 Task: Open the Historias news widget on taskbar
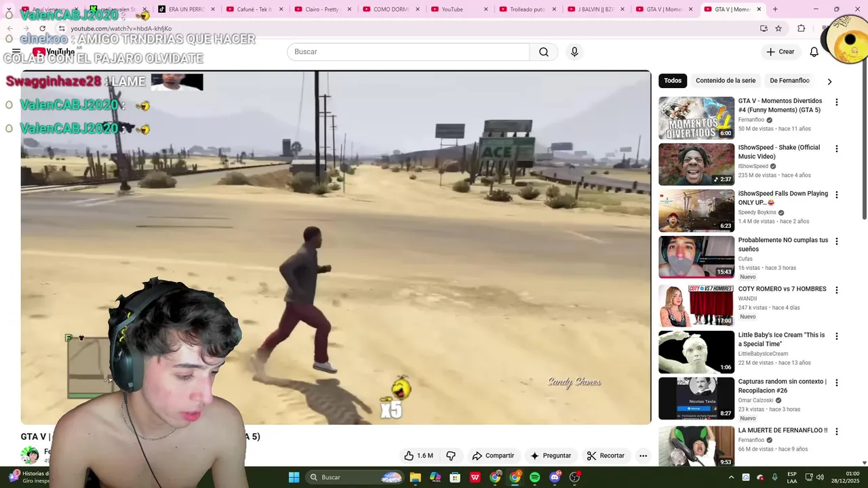coord(28,477)
